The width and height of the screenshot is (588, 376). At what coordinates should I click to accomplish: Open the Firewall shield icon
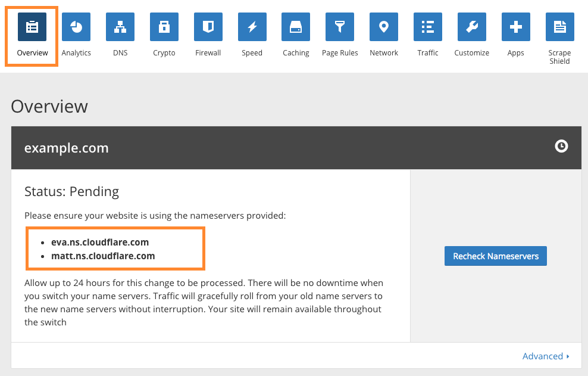[208, 27]
